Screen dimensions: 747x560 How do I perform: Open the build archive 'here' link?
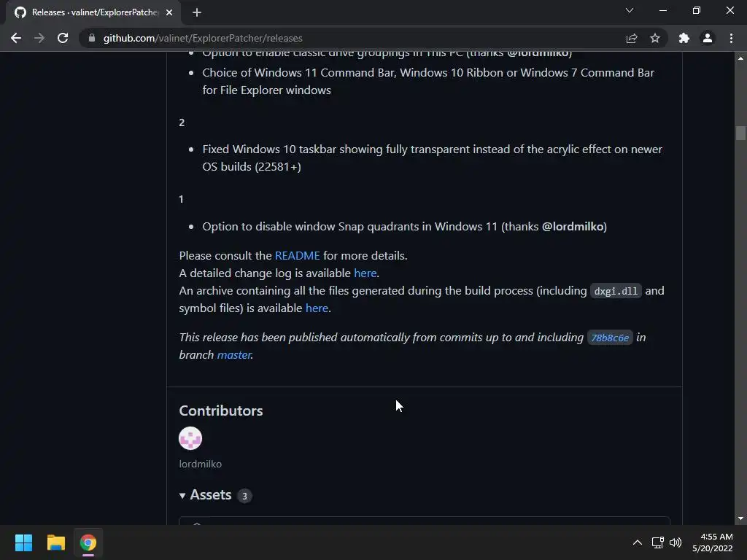(x=317, y=308)
